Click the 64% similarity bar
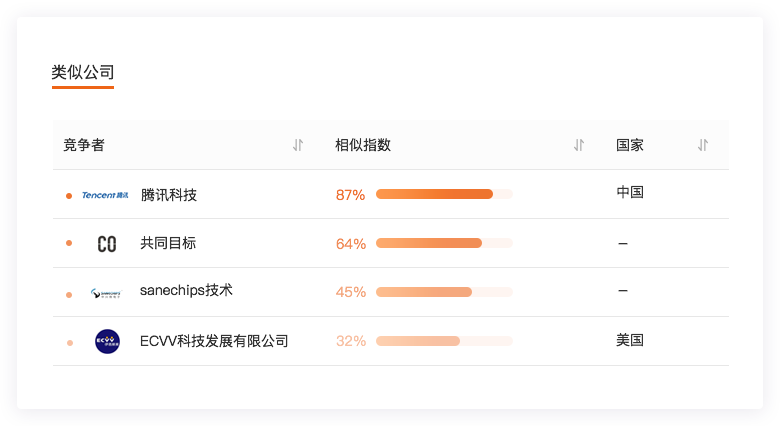780x426 pixels. tap(444, 243)
